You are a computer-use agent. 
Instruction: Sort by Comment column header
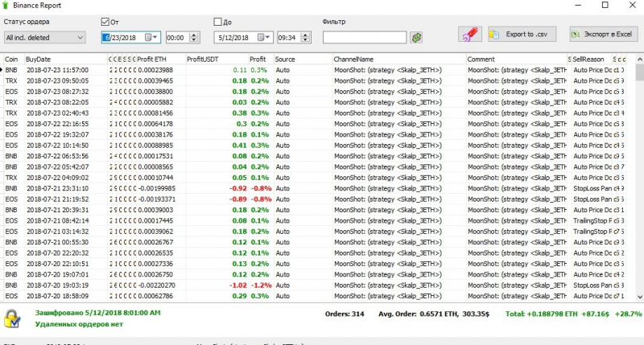pyautogui.click(x=517, y=59)
